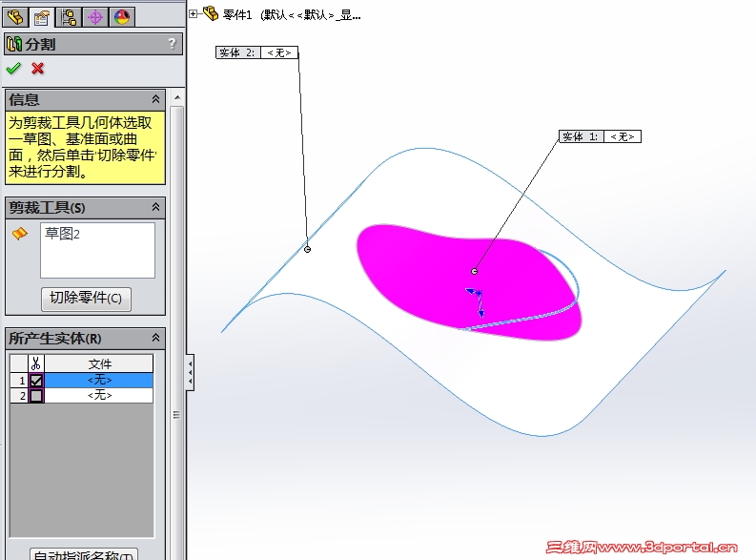Image resolution: width=756 pixels, height=560 pixels.
Task: Select 草图2 in trim tools list
Action: click(x=62, y=234)
